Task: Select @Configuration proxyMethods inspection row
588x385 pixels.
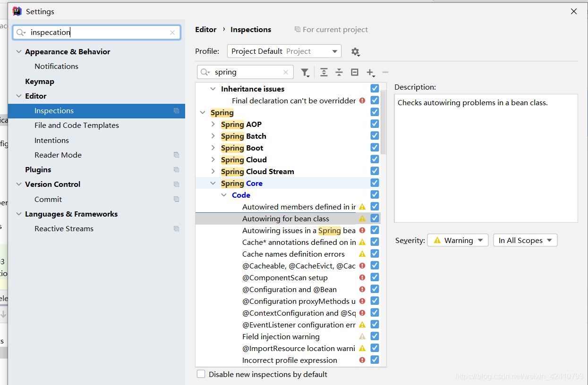Action: point(299,301)
